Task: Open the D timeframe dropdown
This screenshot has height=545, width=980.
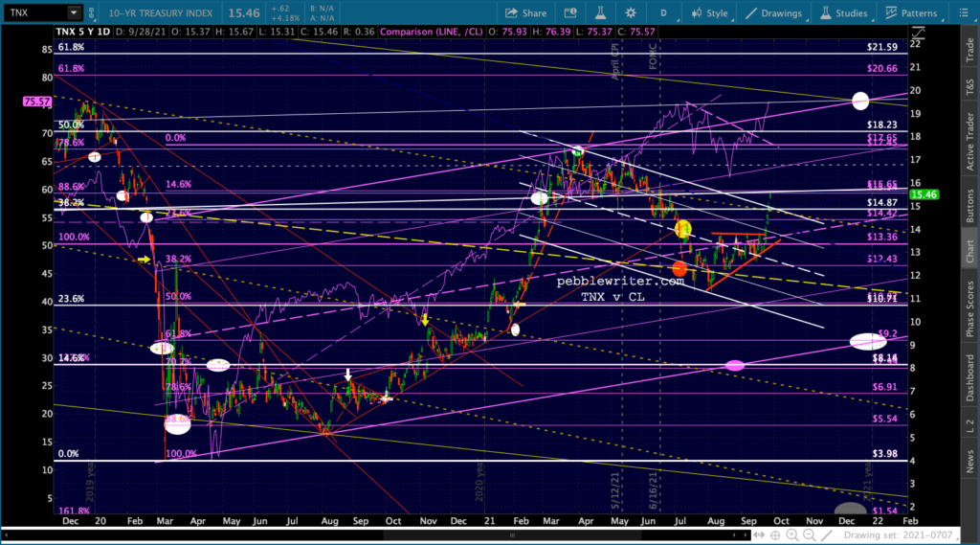Action: tap(663, 12)
